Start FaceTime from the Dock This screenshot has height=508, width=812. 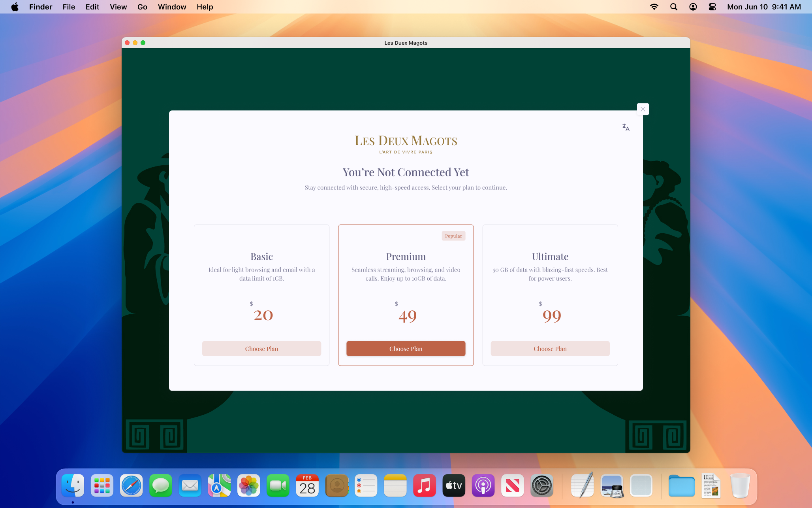pos(278,485)
